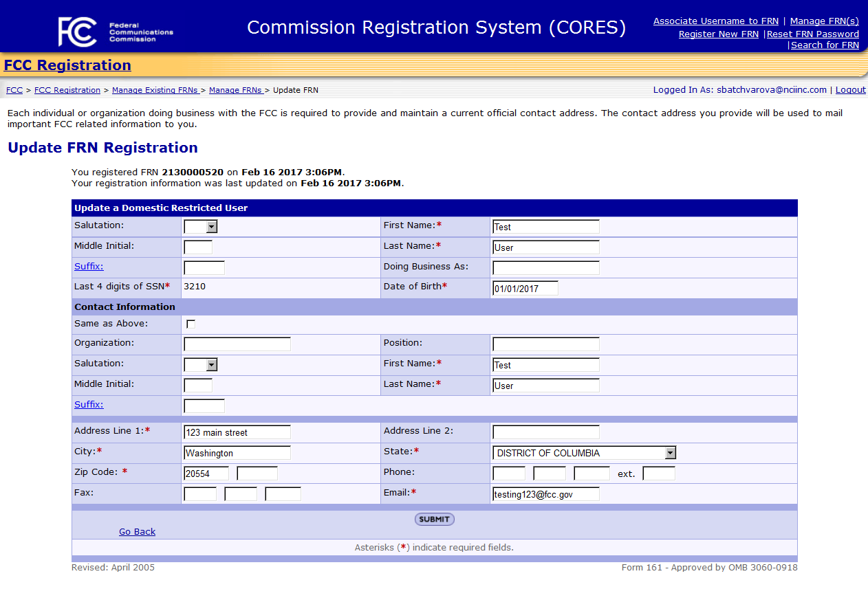Viewport: 868px width, 611px height.
Task: Go to Manage FRN(s) page
Action: [824, 21]
